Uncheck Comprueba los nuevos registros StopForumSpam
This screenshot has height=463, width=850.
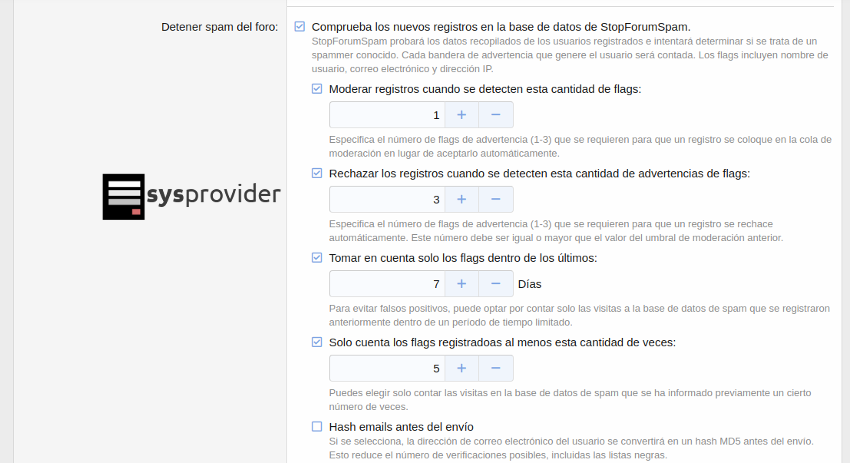300,26
